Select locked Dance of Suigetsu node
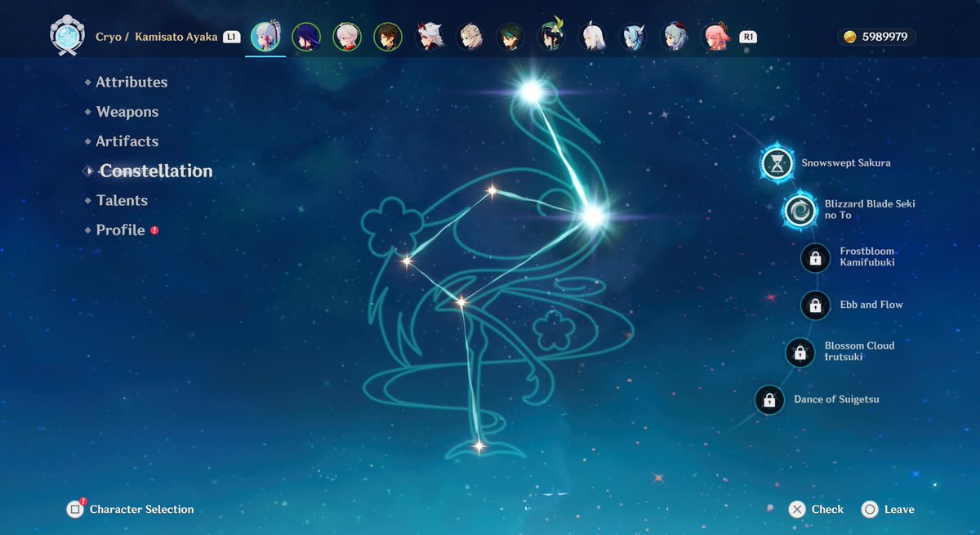980x535 pixels. click(x=769, y=400)
